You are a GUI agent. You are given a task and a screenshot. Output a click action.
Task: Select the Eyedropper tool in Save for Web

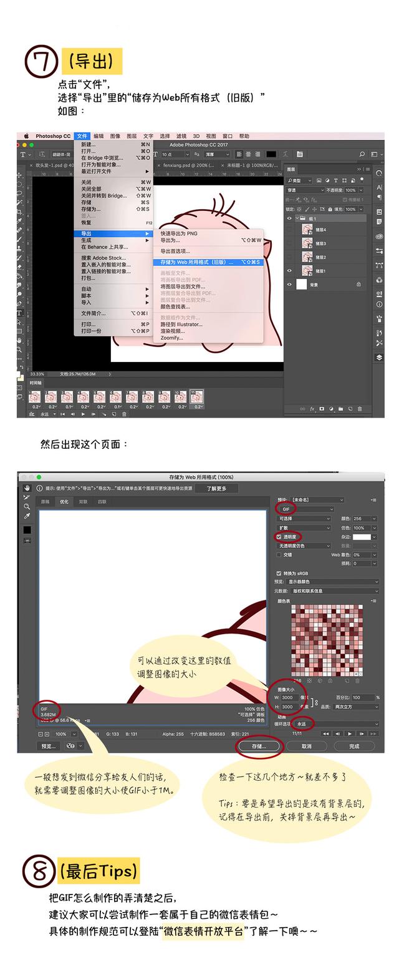27,516
